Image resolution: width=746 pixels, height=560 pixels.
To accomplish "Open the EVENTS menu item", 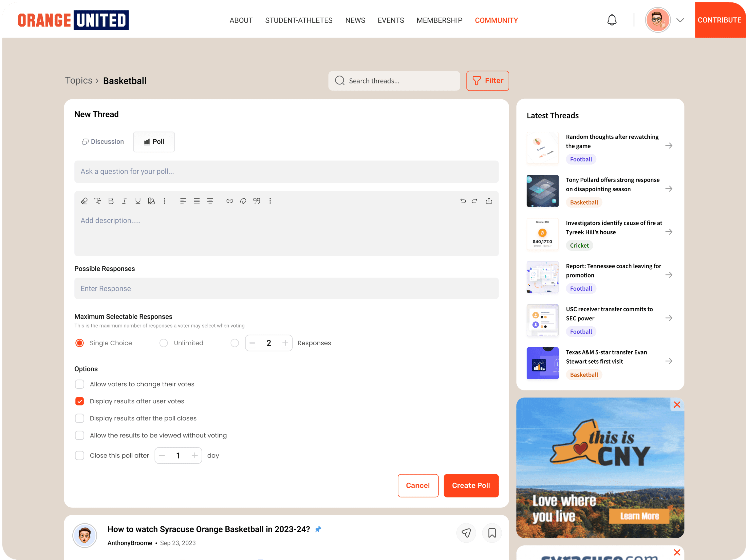I will pos(391,20).
